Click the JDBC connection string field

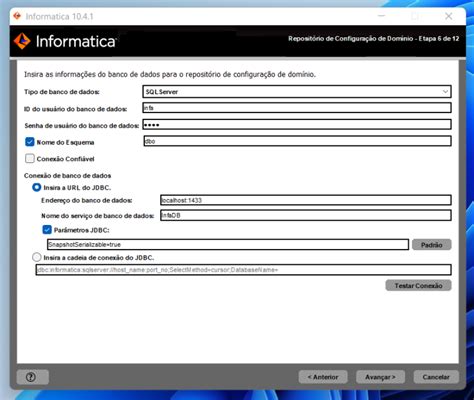(244, 270)
